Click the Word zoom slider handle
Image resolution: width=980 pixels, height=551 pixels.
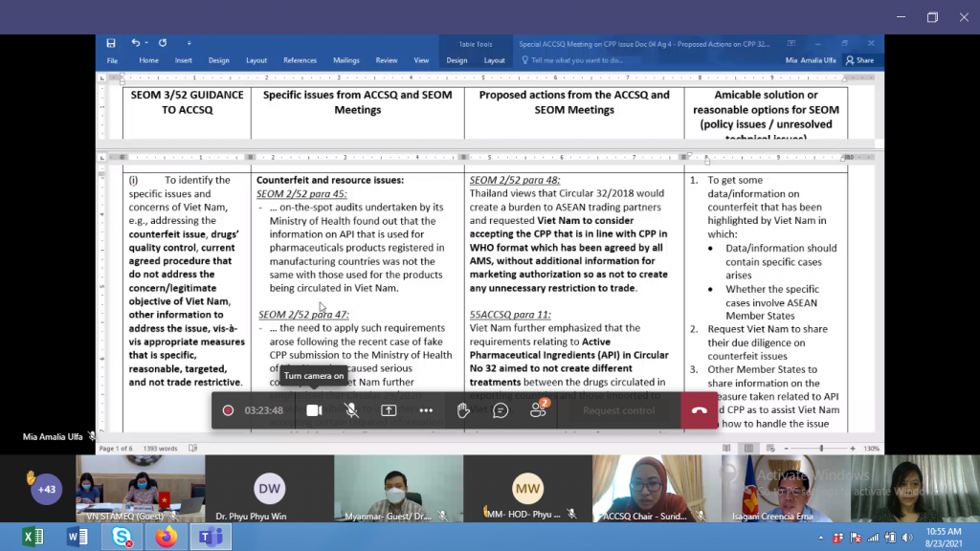pos(821,449)
